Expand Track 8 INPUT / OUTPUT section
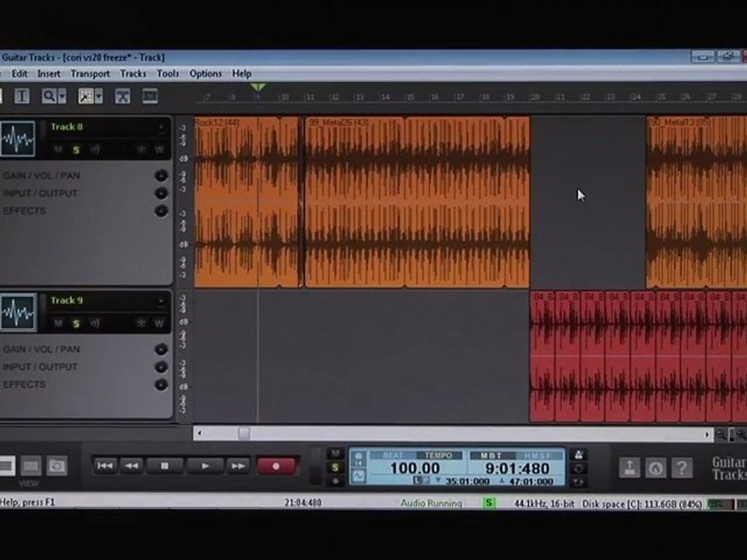 click(x=161, y=194)
